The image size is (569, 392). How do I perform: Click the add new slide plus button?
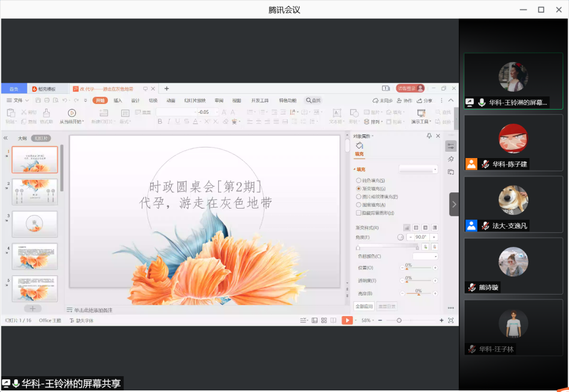(32, 308)
